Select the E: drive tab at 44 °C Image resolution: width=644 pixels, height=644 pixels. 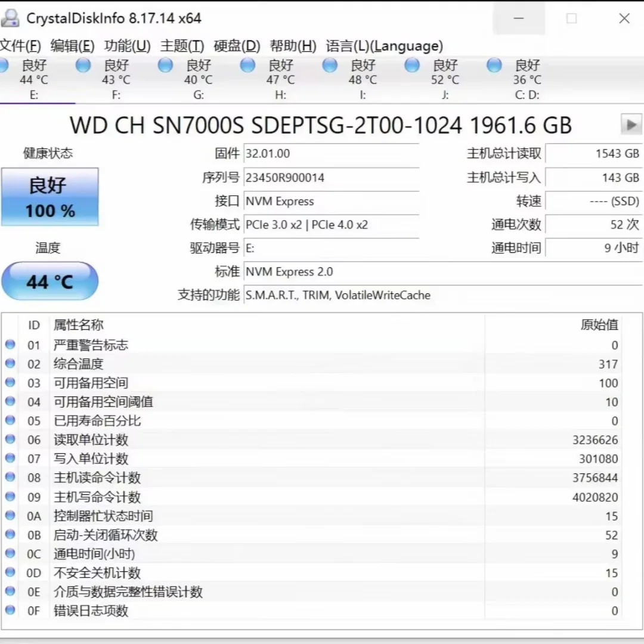coord(34,79)
